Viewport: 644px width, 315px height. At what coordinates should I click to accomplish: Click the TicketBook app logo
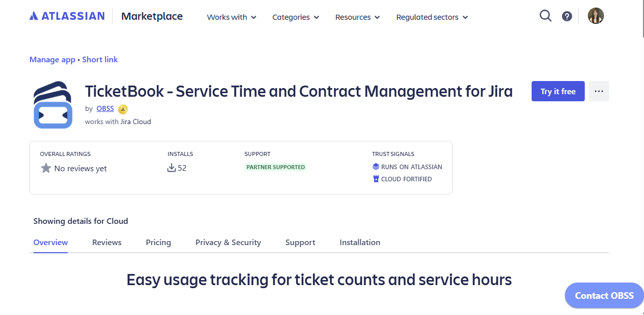[x=53, y=105]
